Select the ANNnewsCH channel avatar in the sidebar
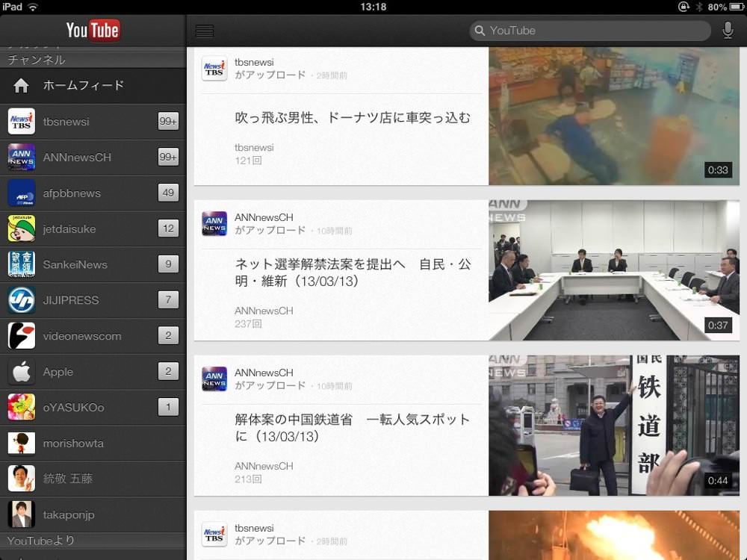Image resolution: width=747 pixels, height=560 pixels. click(22, 157)
